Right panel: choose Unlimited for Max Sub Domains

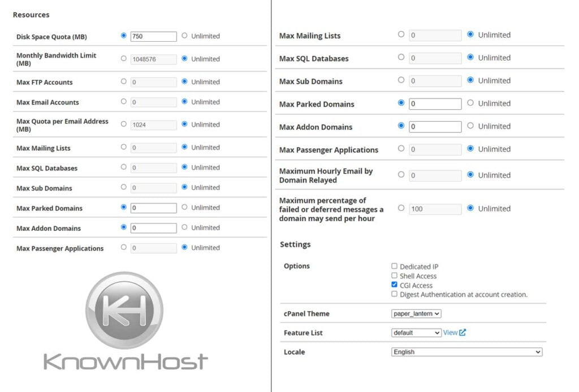point(470,80)
